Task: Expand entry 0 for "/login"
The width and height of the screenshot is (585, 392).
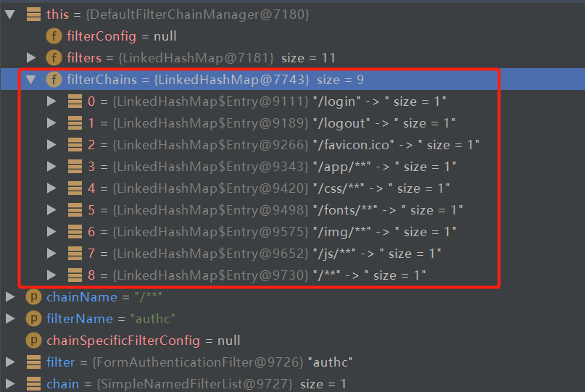Action: pos(51,101)
